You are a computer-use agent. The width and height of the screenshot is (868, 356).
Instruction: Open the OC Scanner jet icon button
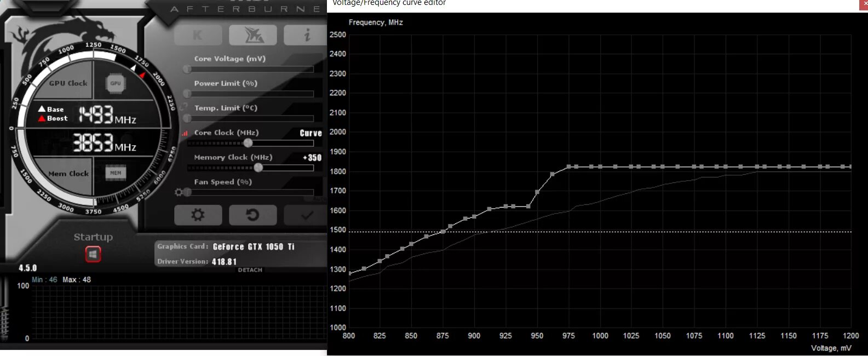click(x=253, y=36)
